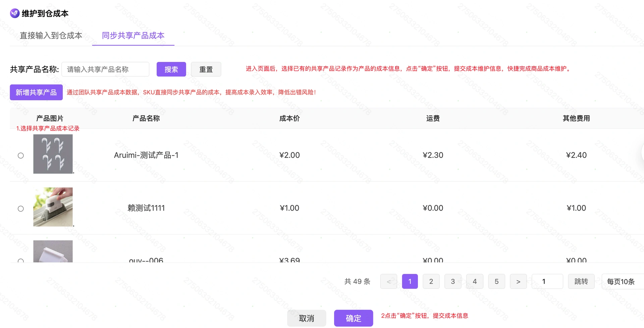Go to pagination page 3

click(453, 281)
